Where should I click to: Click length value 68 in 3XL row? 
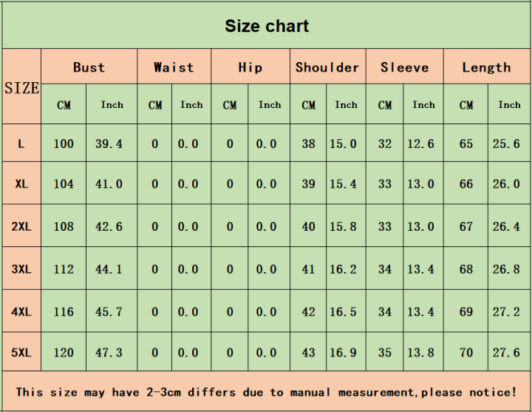465,269
